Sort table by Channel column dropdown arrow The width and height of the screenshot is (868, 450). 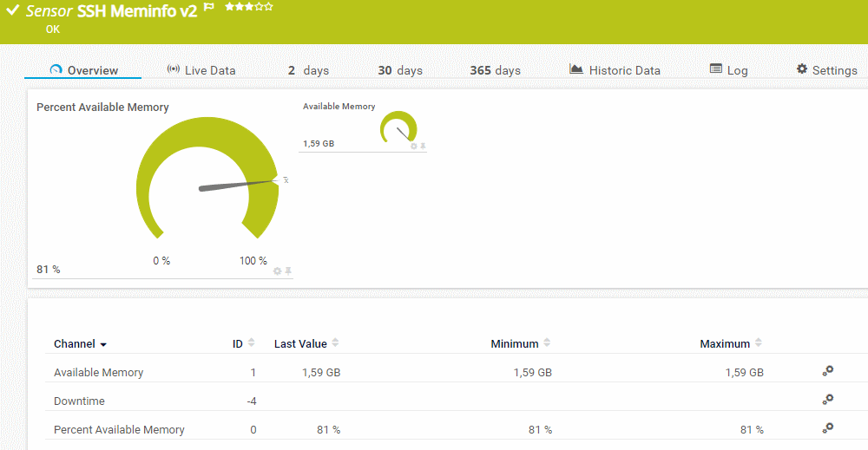pos(104,345)
